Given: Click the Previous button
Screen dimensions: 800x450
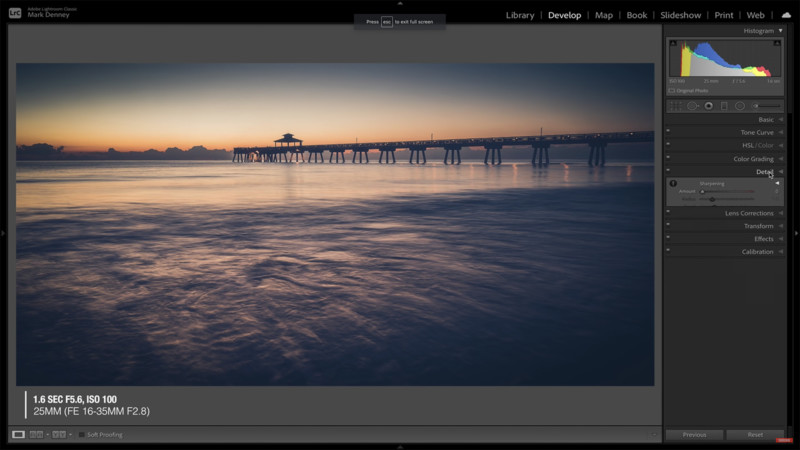Looking at the screenshot, I should [x=694, y=435].
